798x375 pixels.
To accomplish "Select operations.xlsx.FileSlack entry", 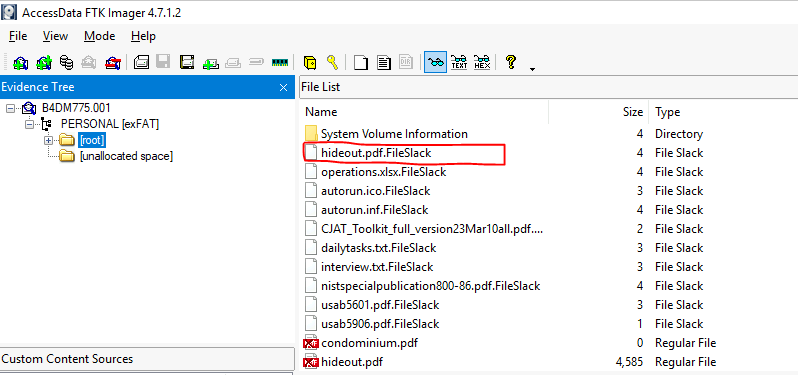I will click(x=383, y=172).
